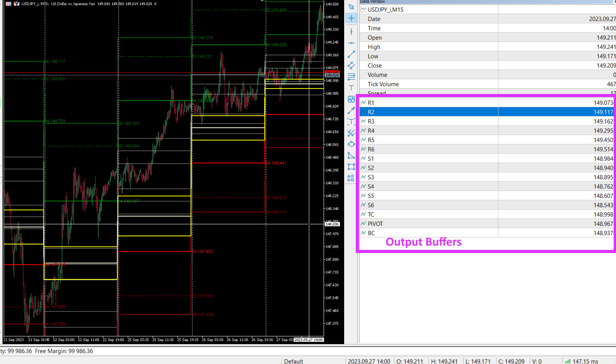Click the 147.15 ms latency readout

coord(585,361)
